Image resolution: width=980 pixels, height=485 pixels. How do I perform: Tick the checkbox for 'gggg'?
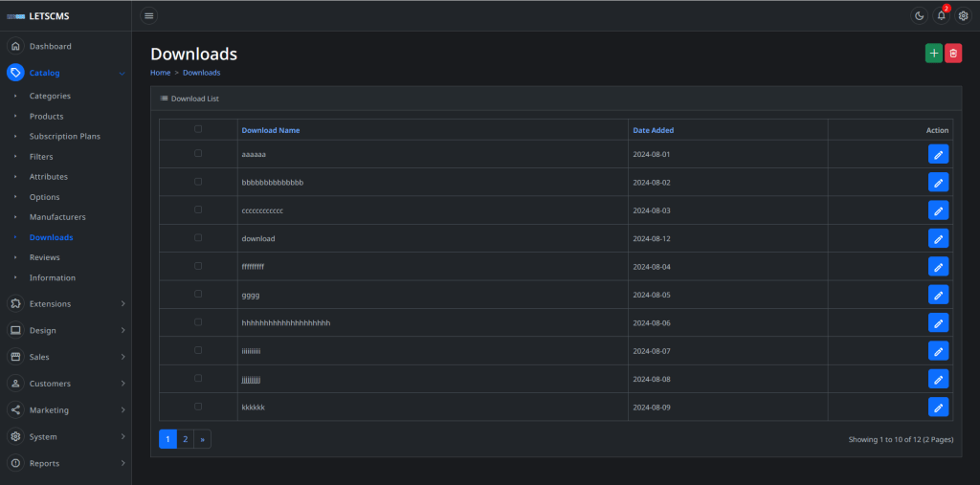click(198, 294)
